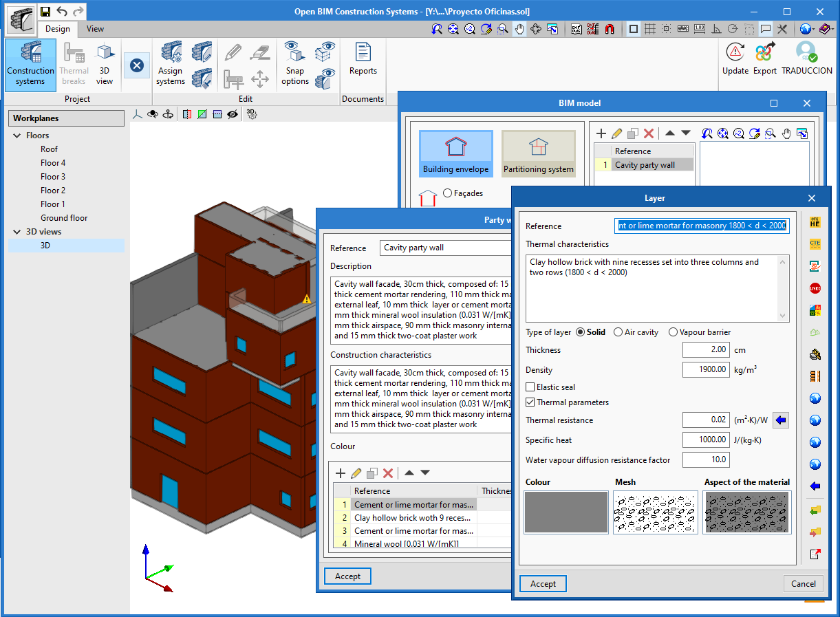Edit selected layer with pencil icon in Party wall
This screenshot has width=840, height=617.
356,473
